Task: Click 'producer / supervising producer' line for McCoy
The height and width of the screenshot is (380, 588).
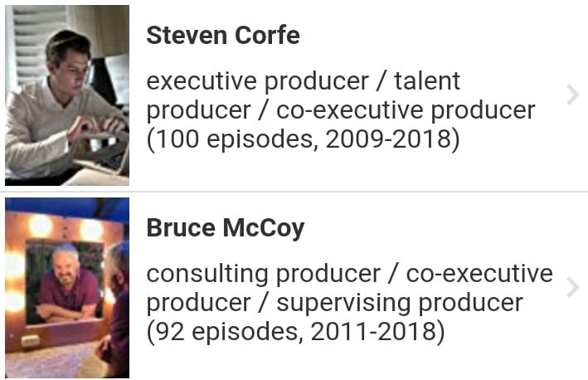Action: 334,303
